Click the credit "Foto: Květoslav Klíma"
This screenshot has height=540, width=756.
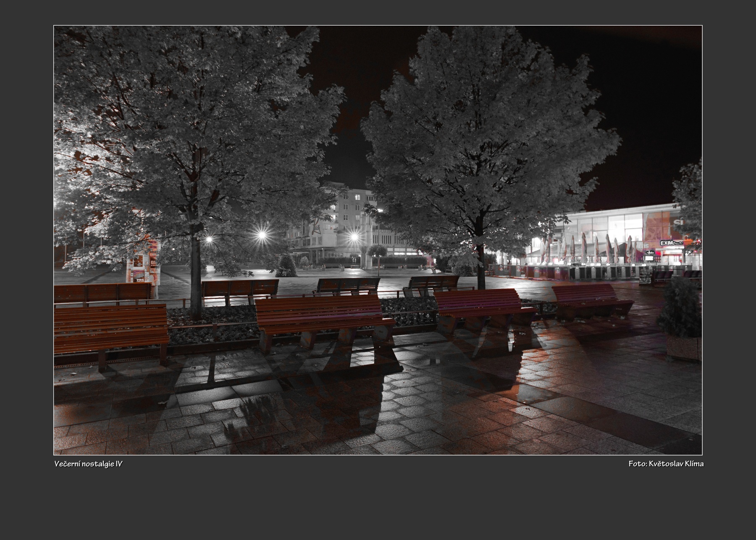click(666, 464)
